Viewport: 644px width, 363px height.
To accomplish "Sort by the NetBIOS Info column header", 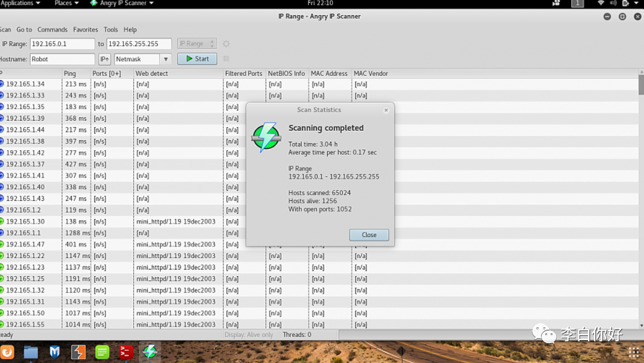I will tap(287, 74).
